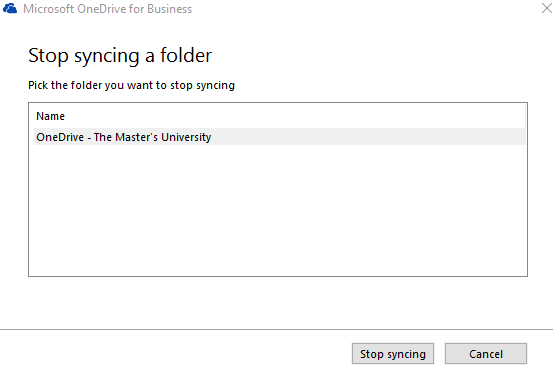Screen dimensions: 553x370
Task: Click the Name column header
Action: (x=50, y=116)
